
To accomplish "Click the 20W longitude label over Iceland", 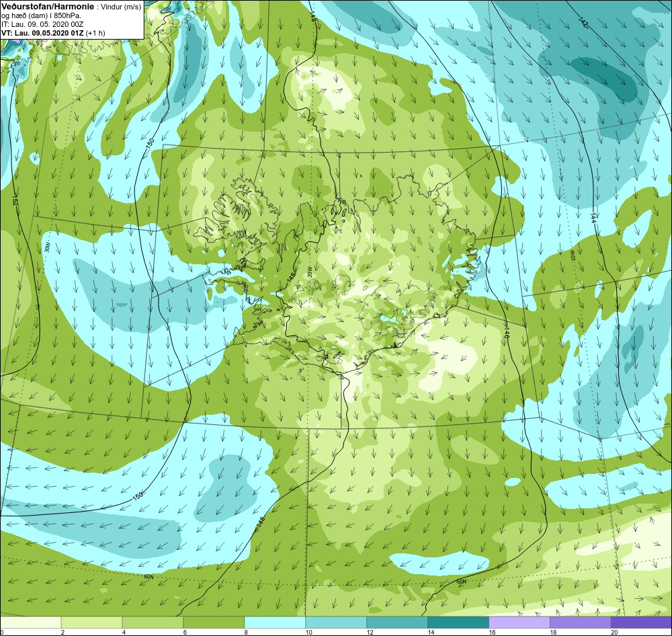I will [x=309, y=272].
